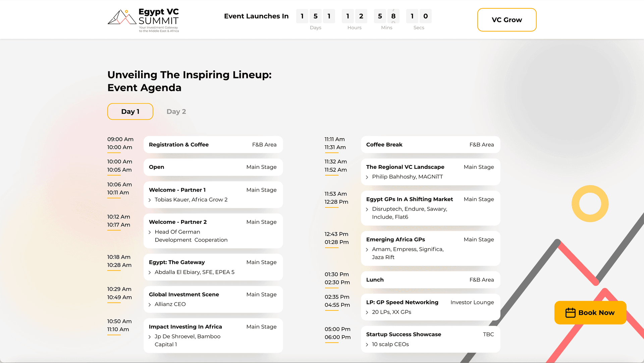Click the Book Now button
Viewport: 644px width, 363px height.
(590, 313)
